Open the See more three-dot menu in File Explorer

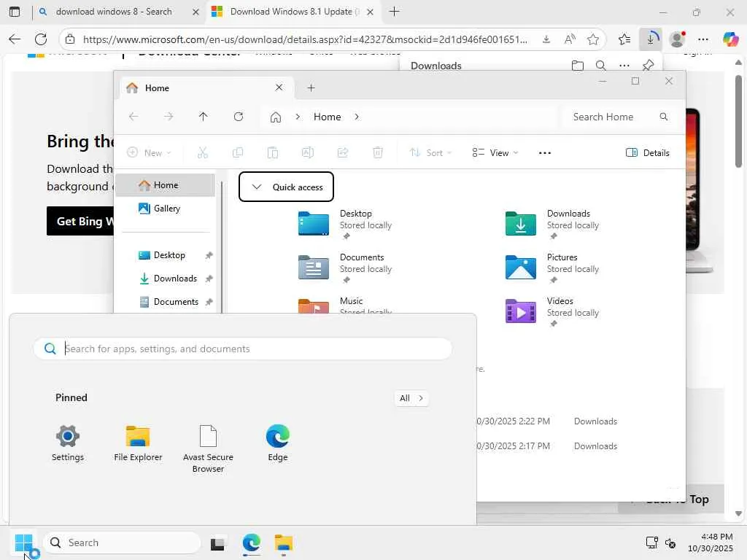tap(544, 153)
